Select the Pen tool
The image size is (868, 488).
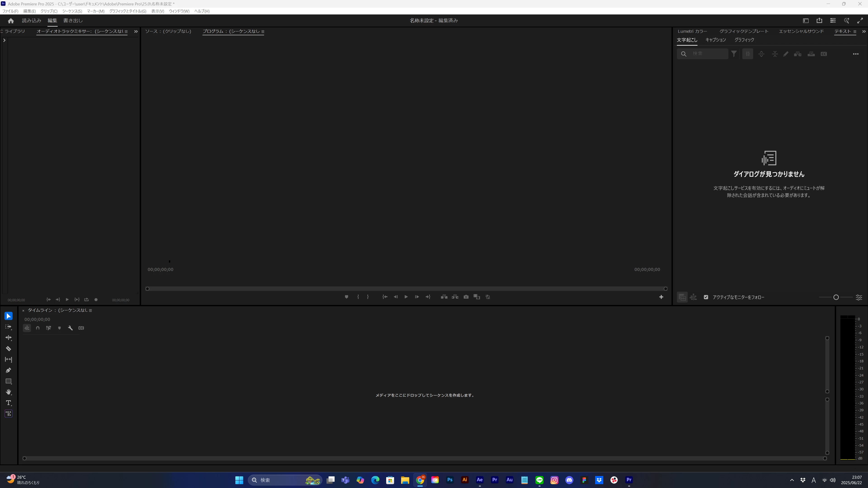pyautogui.click(x=8, y=370)
